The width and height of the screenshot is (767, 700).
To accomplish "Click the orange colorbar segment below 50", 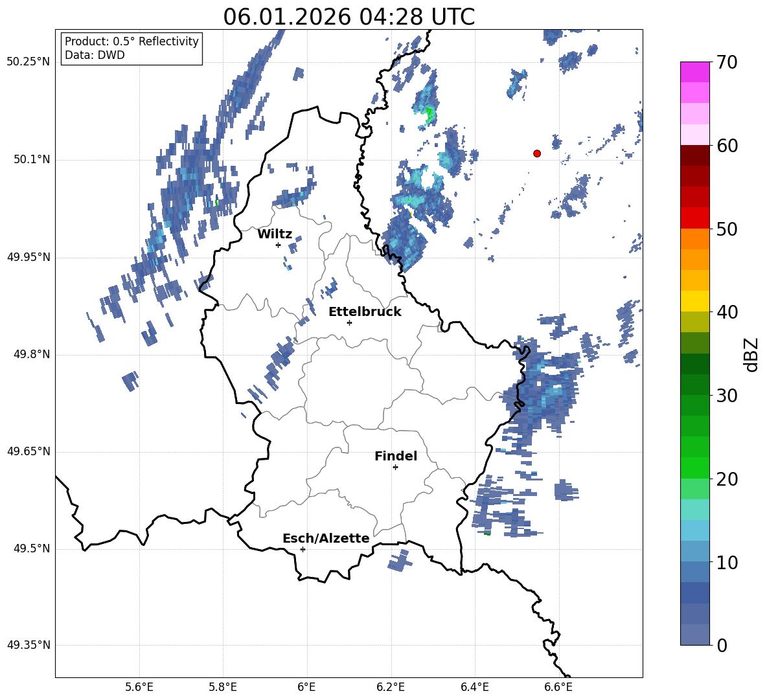I will tap(694, 238).
